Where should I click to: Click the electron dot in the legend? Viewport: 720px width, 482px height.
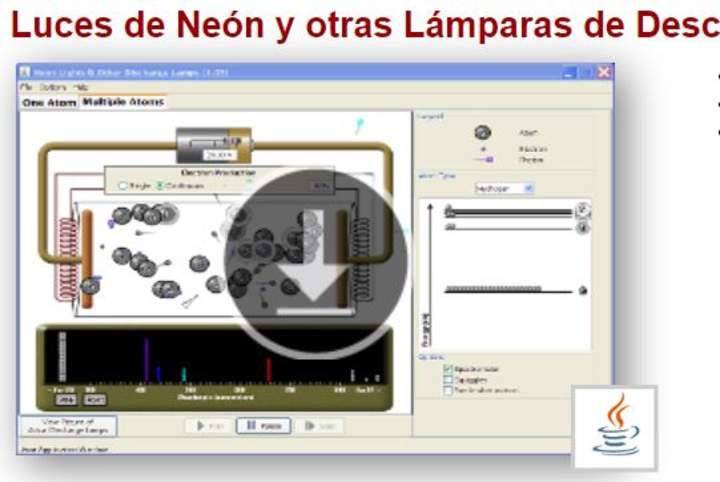tap(483, 149)
